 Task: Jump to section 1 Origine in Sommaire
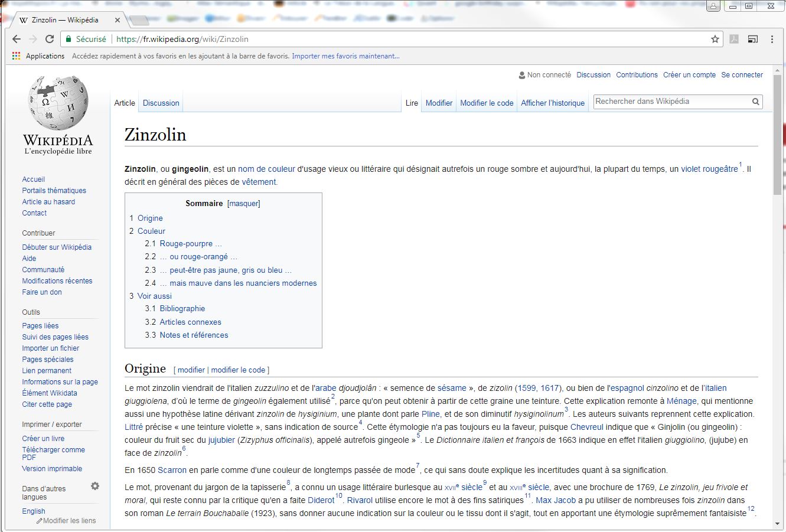[x=146, y=218]
